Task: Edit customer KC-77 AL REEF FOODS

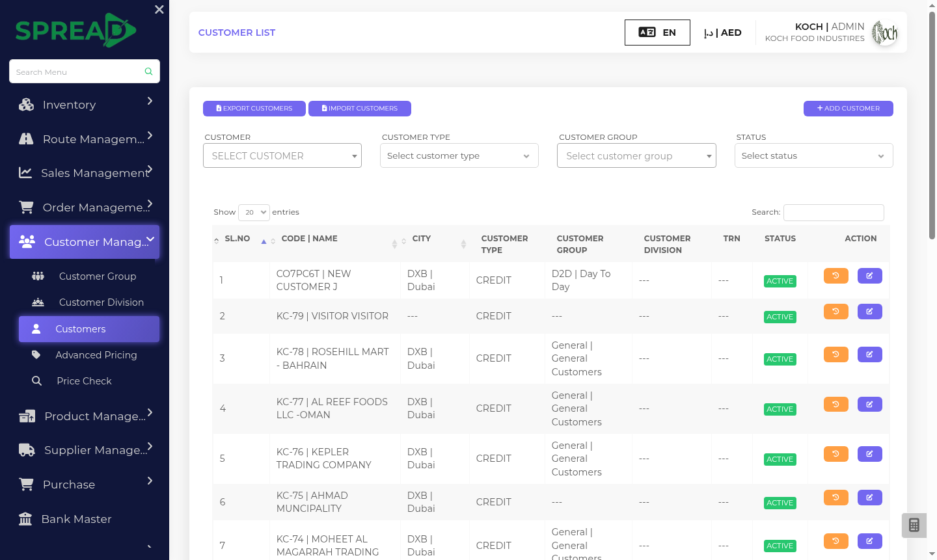Action: pyautogui.click(x=870, y=405)
